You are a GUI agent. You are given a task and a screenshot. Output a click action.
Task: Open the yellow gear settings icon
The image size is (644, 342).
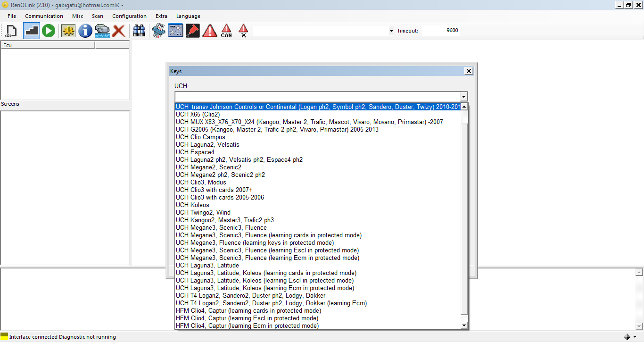coord(68,31)
